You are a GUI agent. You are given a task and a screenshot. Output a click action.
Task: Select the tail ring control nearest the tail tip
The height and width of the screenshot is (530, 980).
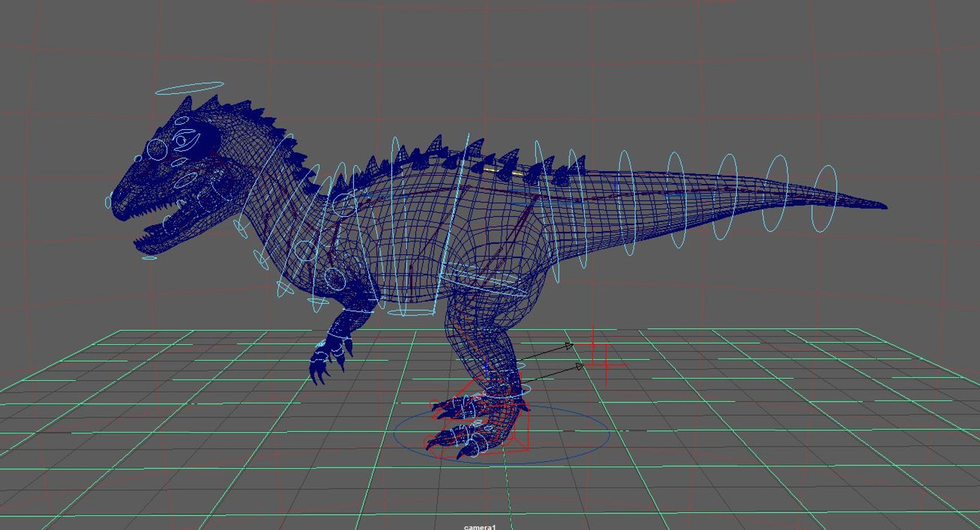click(824, 199)
